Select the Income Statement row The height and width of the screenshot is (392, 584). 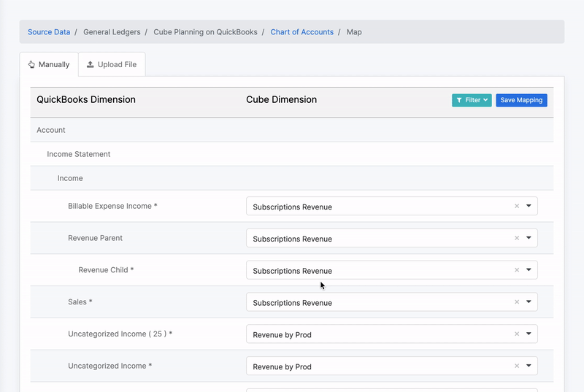[291, 154]
